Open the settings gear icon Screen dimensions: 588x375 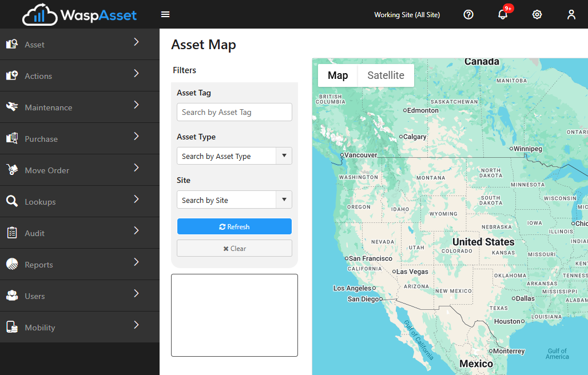pos(537,15)
